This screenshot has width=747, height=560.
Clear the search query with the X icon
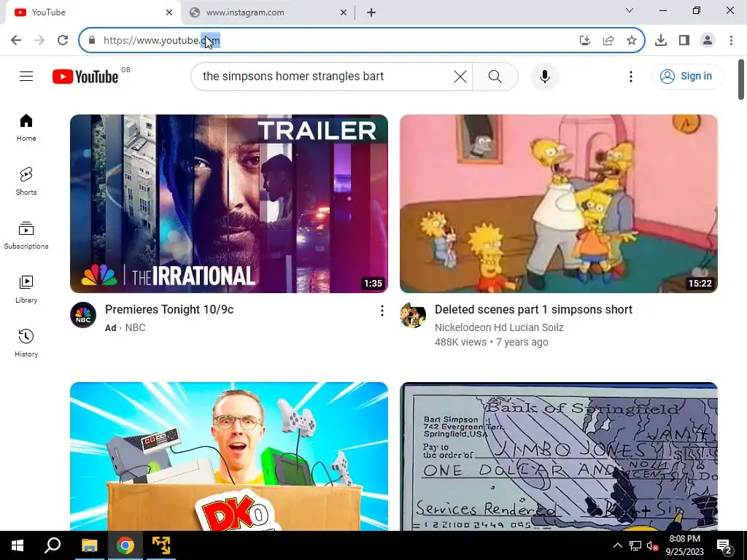pos(460,76)
